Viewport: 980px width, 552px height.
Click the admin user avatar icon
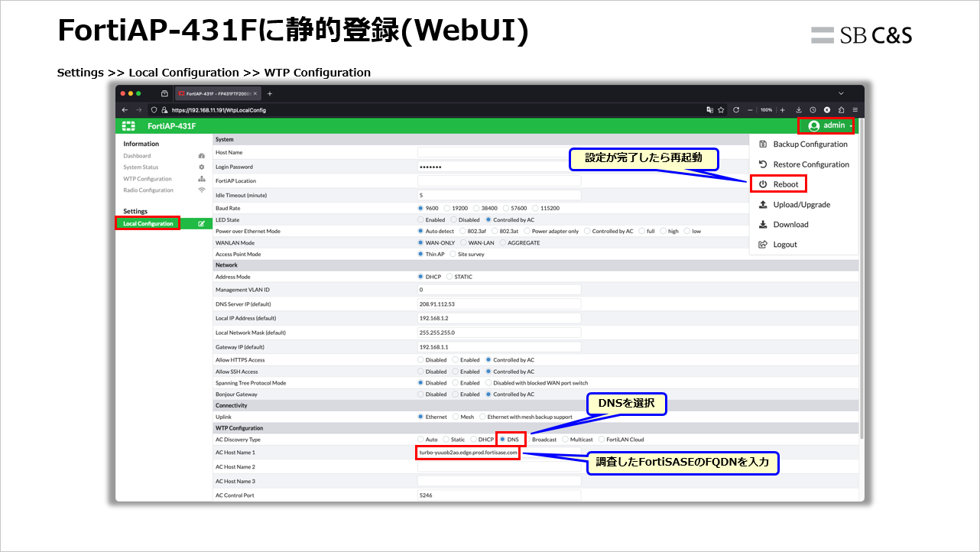click(x=813, y=126)
